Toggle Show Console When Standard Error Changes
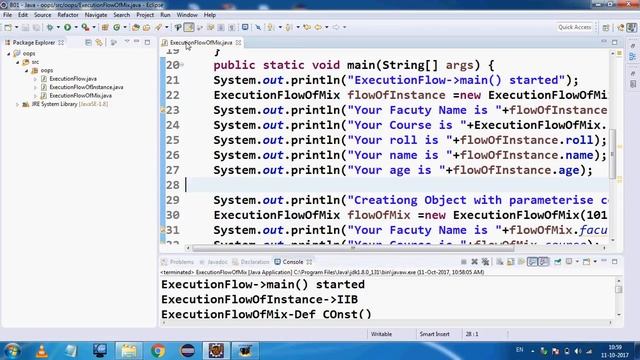The height and width of the screenshot is (360, 640). [544, 262]
